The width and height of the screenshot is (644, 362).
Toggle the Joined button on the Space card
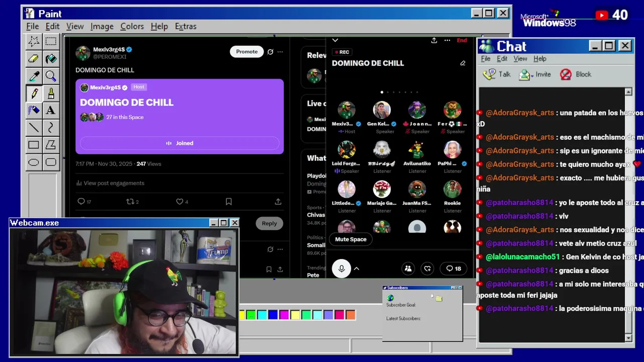pos(180,143)
